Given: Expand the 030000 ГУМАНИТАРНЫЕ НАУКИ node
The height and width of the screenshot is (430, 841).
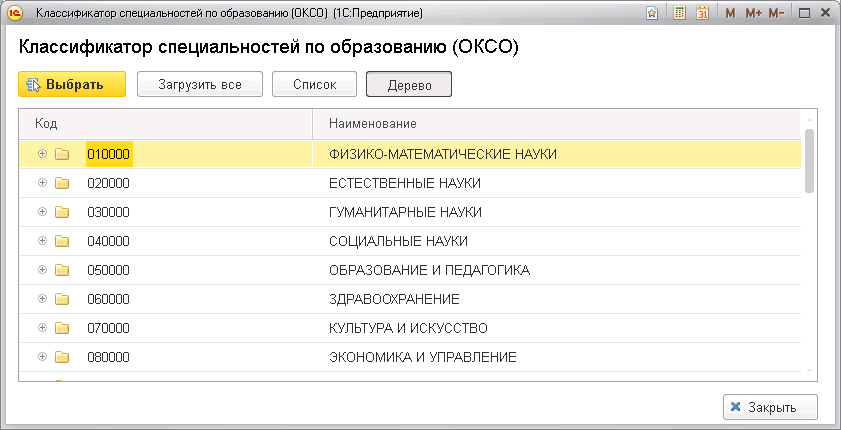Looking at the screenshot, I should 42,212.
